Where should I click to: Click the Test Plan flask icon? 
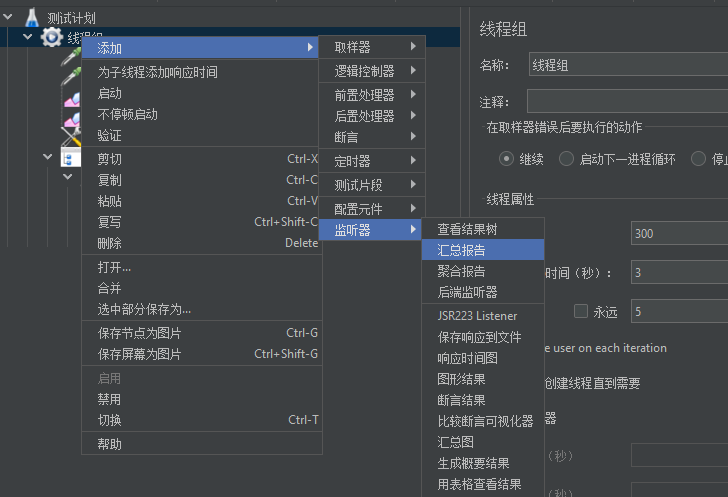(x=32, y=17)
